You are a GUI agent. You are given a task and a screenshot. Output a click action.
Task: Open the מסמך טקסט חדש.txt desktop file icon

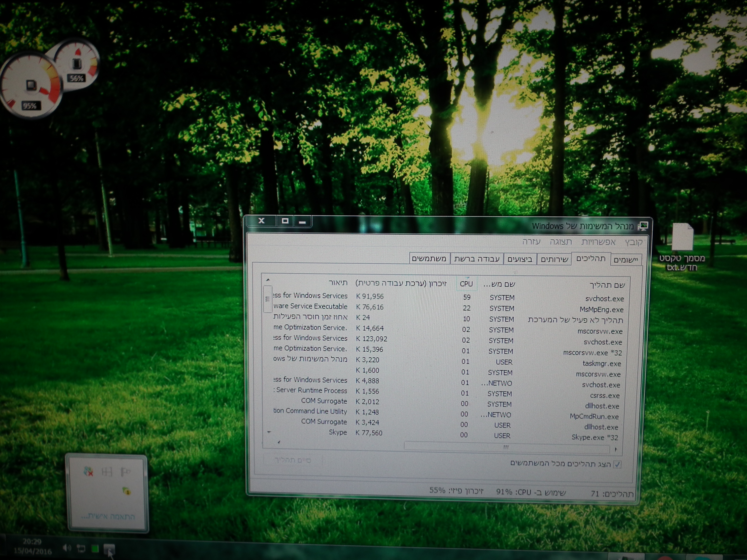click(682, 247)
